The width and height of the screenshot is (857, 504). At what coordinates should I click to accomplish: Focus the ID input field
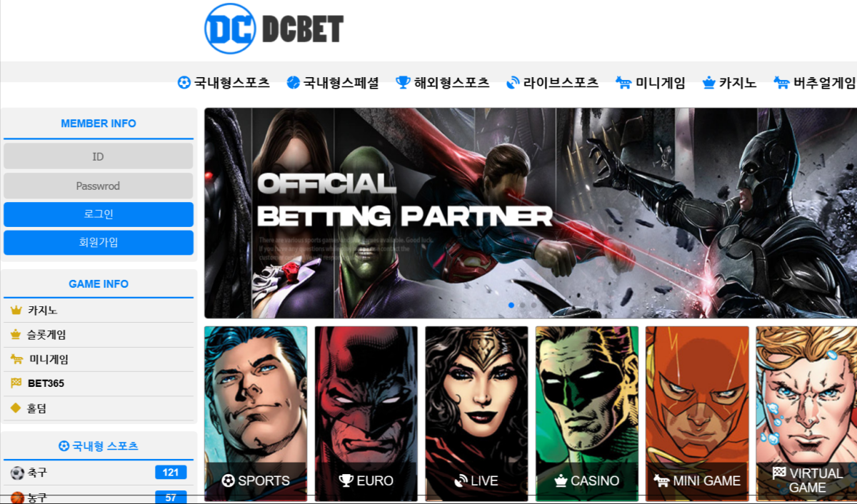coord(99,156)
